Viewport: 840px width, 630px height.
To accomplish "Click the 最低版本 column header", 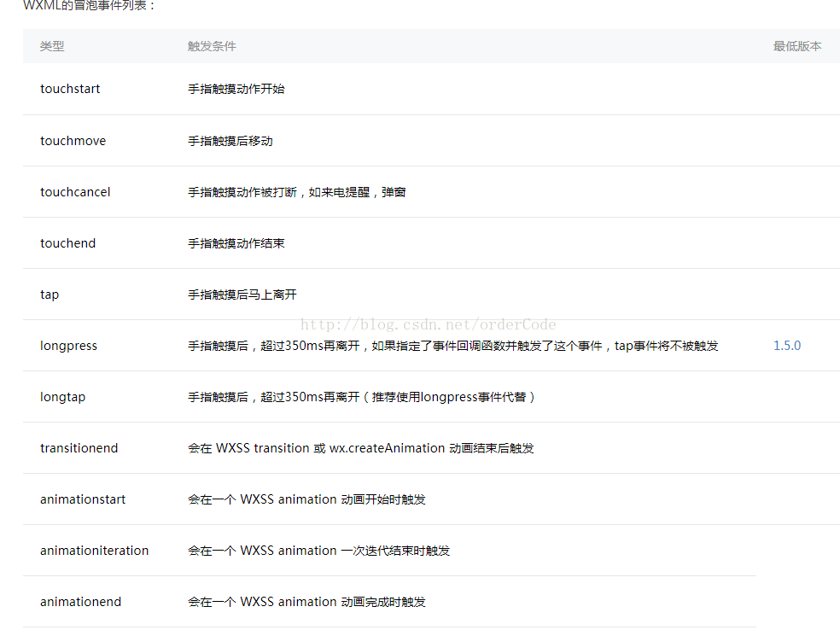I will [797, 46].
